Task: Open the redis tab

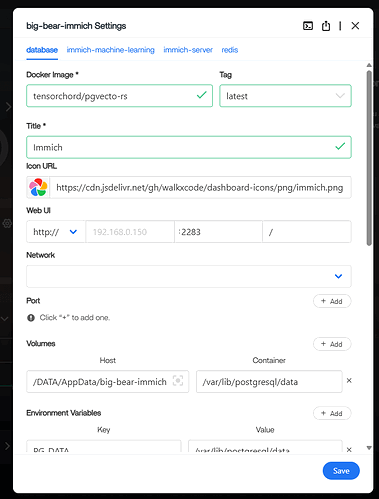Action: (230, 50)
